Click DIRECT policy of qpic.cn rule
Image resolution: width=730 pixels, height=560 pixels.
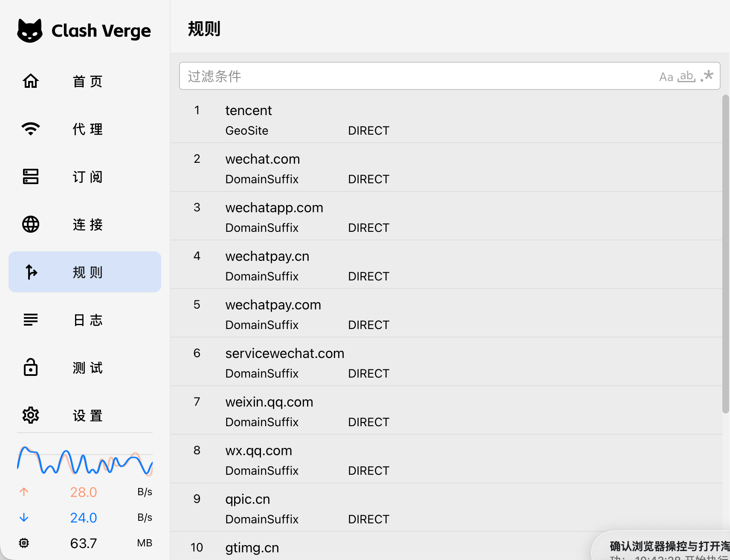click(369, 519)
